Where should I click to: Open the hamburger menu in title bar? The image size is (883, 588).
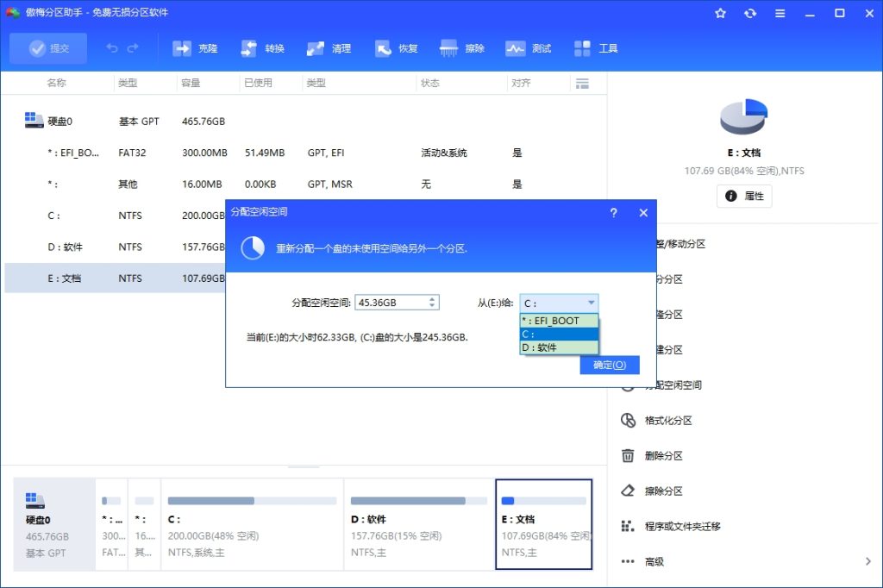[778, 13]
